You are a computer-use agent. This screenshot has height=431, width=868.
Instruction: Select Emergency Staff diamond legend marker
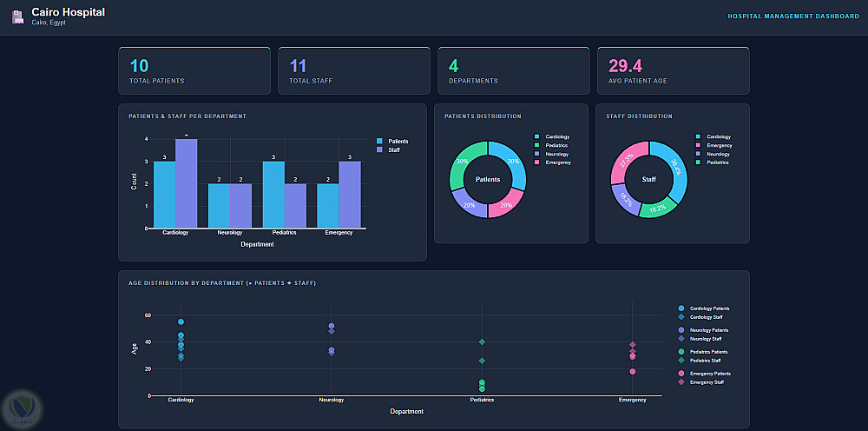(x=681, y=382)
